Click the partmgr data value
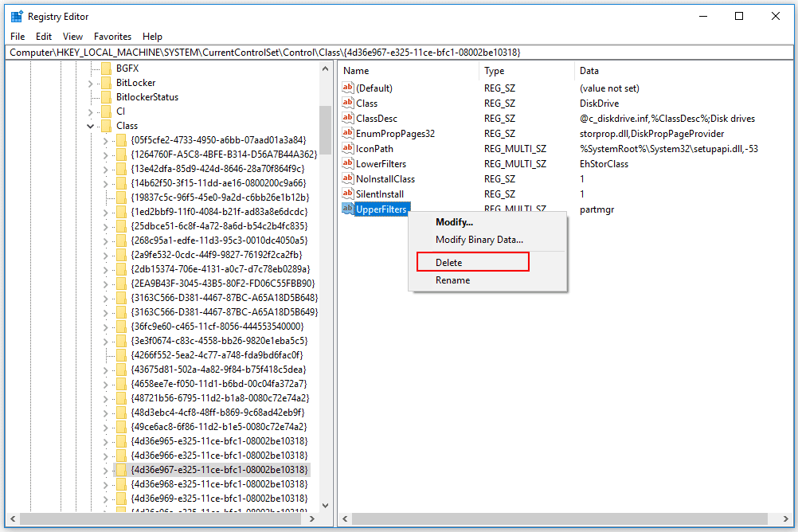The height and width of the screenshot is (532, 798). click(597, 209)
